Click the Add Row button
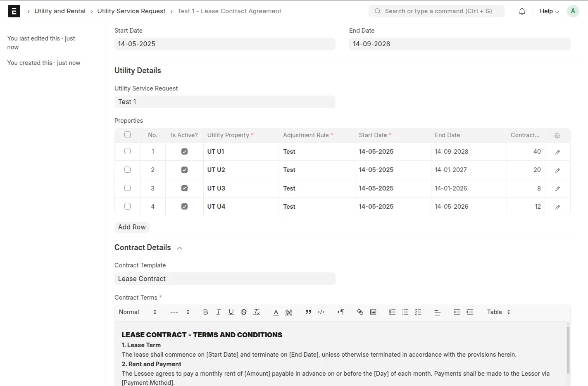The image size is (588, 386). tap(132, 227)
